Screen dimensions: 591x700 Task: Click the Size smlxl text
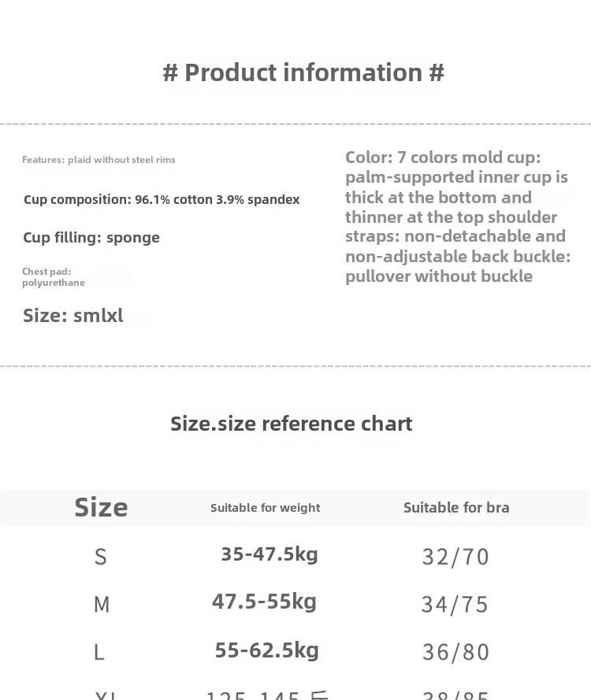pos(73,316)
